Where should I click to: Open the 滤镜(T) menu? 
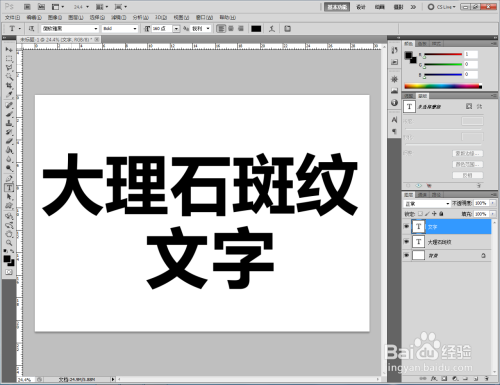118,17
